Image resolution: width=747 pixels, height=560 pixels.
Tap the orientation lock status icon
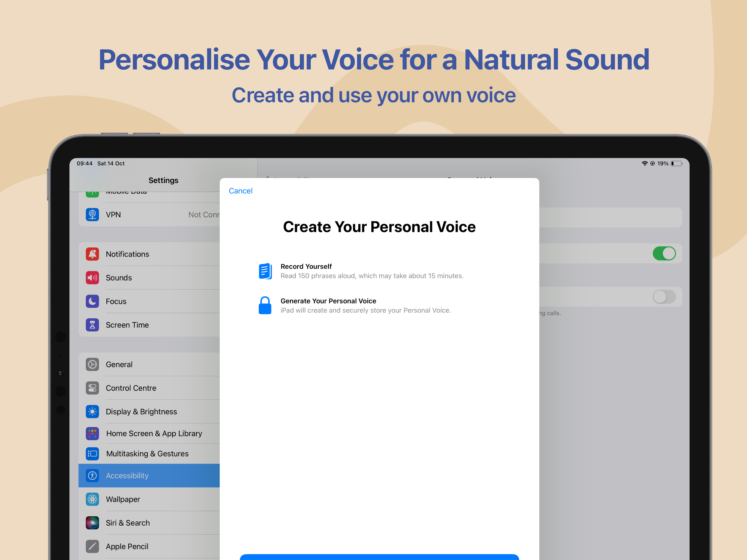pos(652,164)
